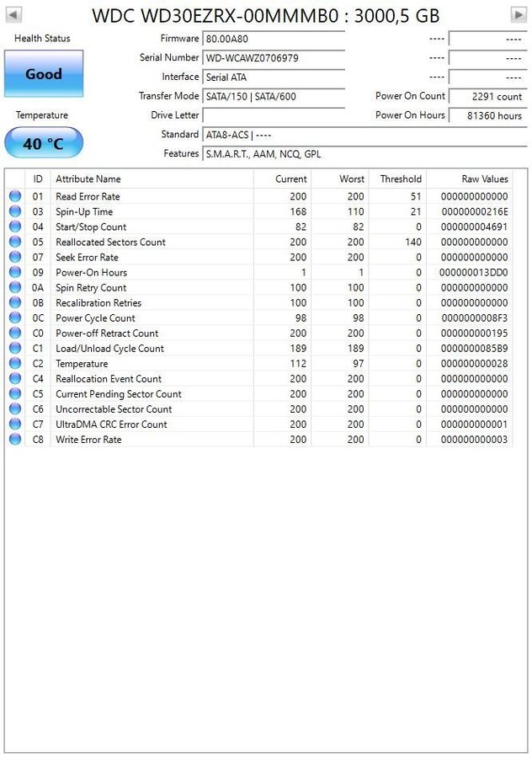
Task: Click status icon for Power-off Retract Count
Action: click(15, 333)
